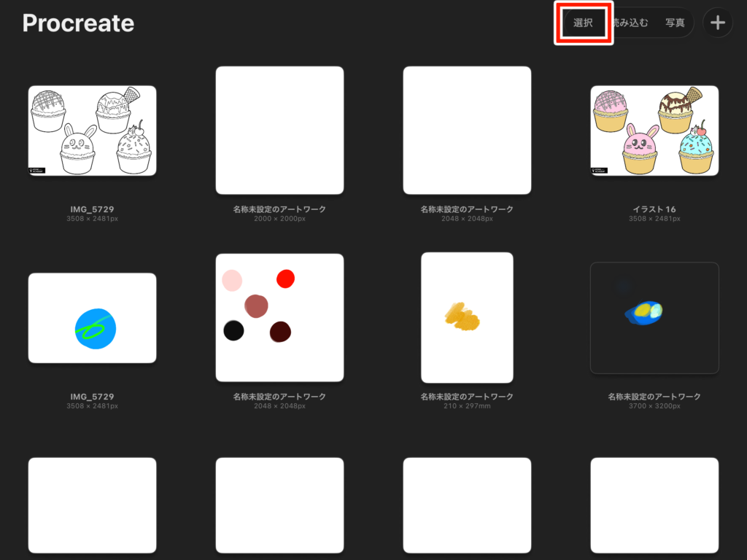Click IMG_5729 title under blue circle artwork

tap(92, 397)
